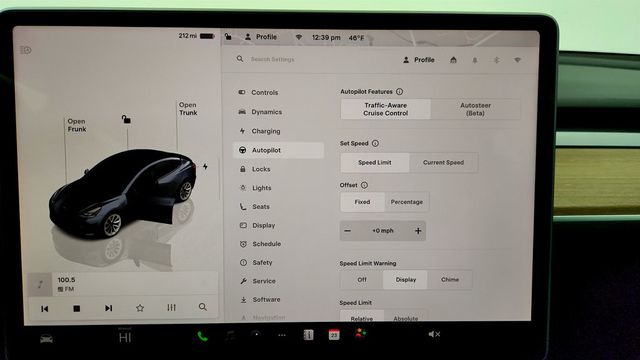Tap the charge port lightning icon
This screenshot has height=360, width=640.
coord(205,167)
